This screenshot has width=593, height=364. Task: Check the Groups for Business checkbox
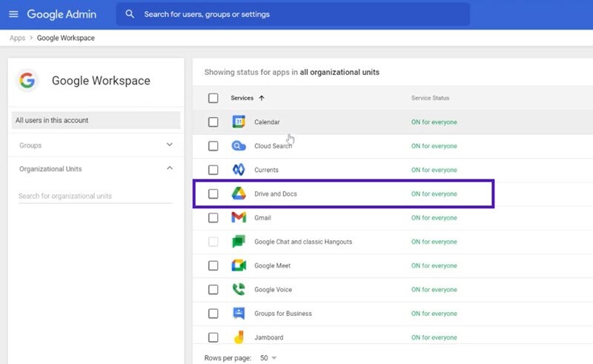[x=213, y=314]
